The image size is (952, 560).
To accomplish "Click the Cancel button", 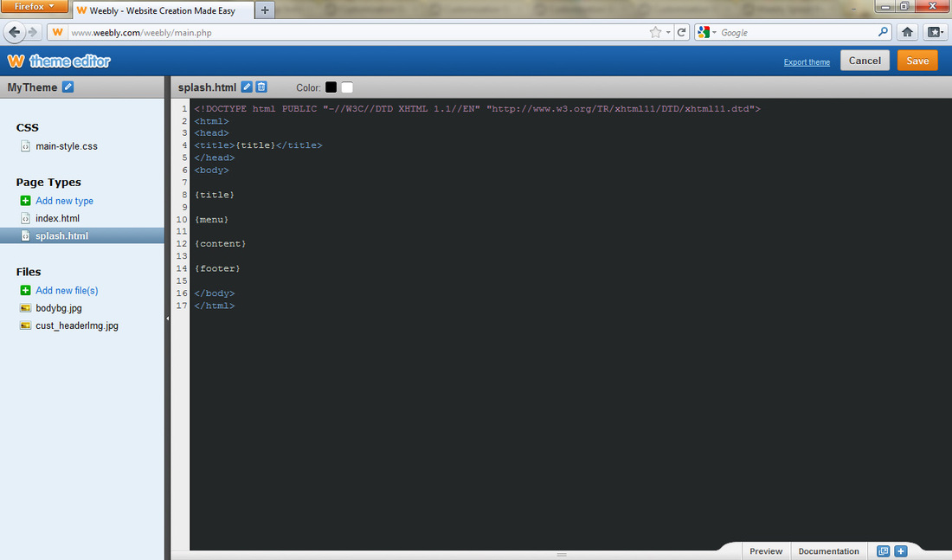I will [865, 61].
